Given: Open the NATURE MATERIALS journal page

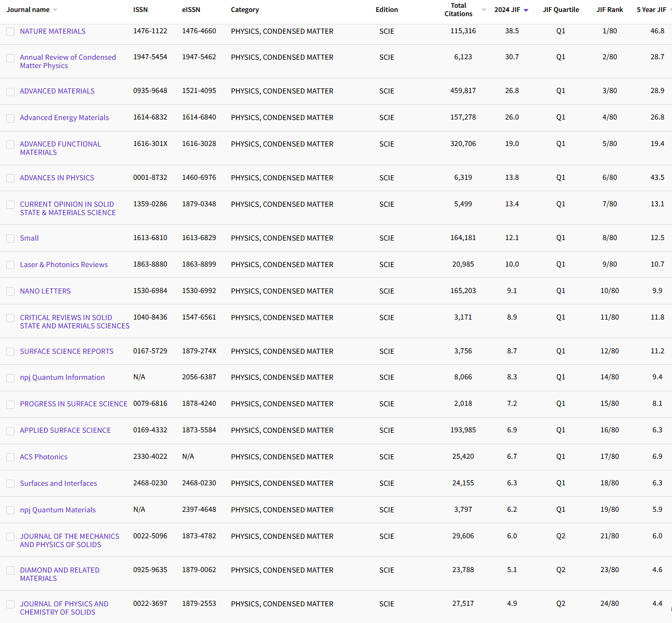Looking at the screenshot, I should click(52, 31).
